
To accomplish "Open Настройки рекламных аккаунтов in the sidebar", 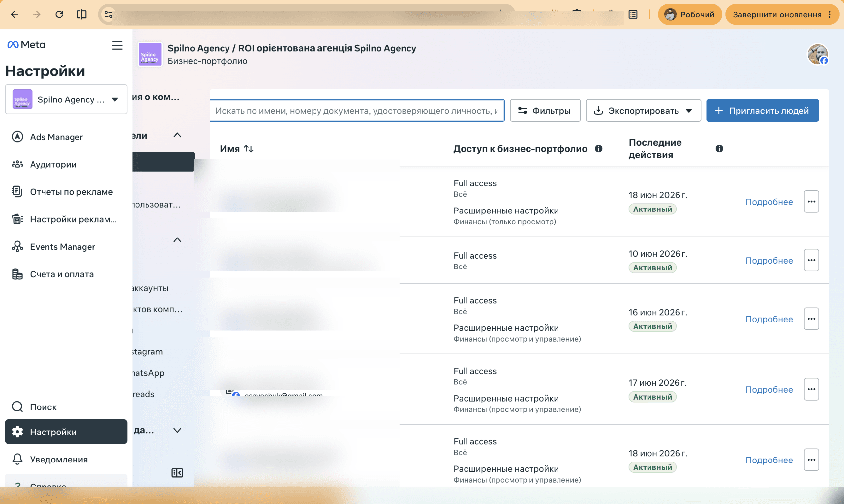I will [66, 219].
